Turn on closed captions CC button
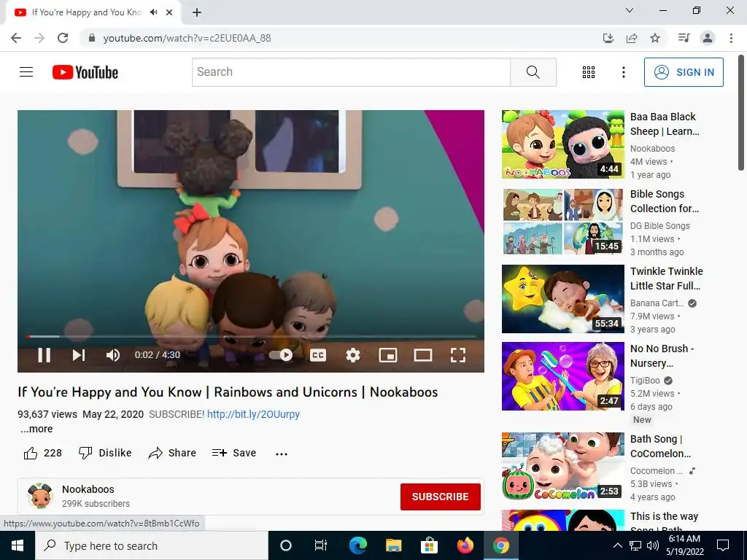The width and height of the screenshot is (747, 560). (318, 355)
